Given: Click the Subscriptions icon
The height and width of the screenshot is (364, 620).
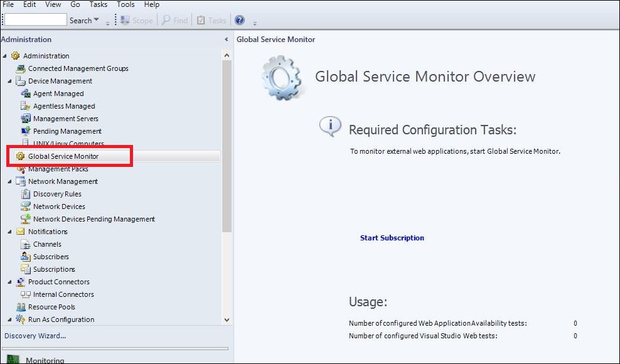Looking at the screenshot, I should coord(25,269).
